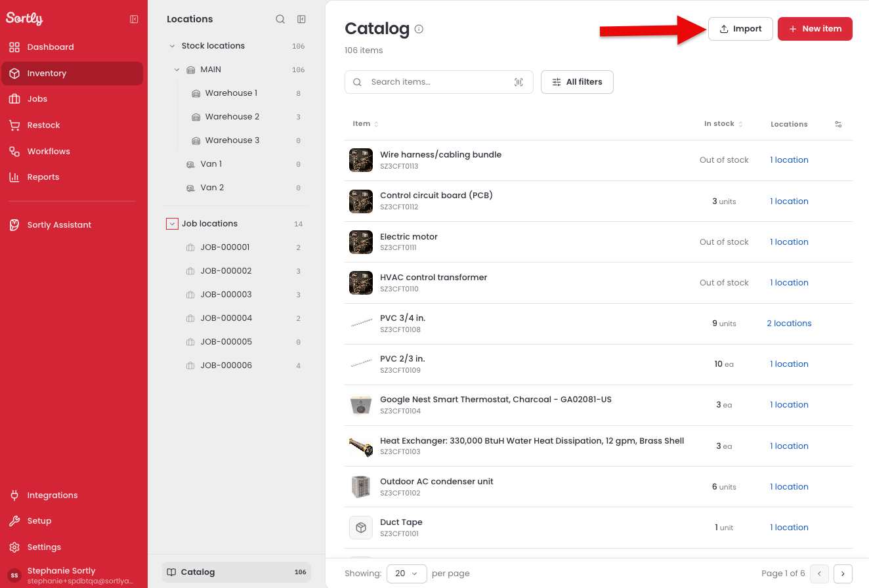The width and height of the screenshot is (869, 588).
Task: Click the New item button
Action: pyautogui.click(x=815, y=29)
